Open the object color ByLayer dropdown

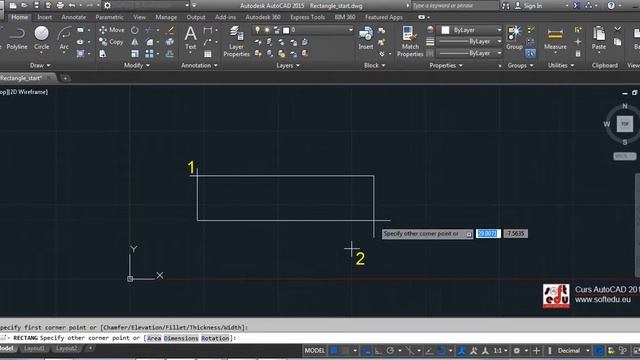499,30
